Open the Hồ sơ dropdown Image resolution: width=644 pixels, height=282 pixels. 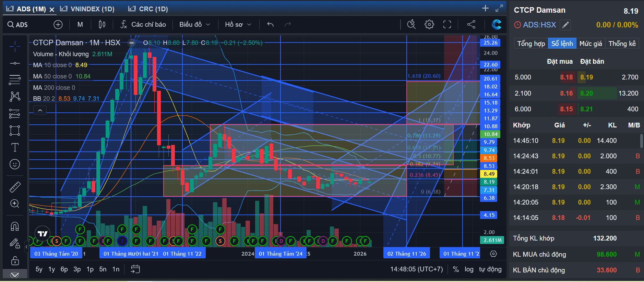tap(238, 25)
